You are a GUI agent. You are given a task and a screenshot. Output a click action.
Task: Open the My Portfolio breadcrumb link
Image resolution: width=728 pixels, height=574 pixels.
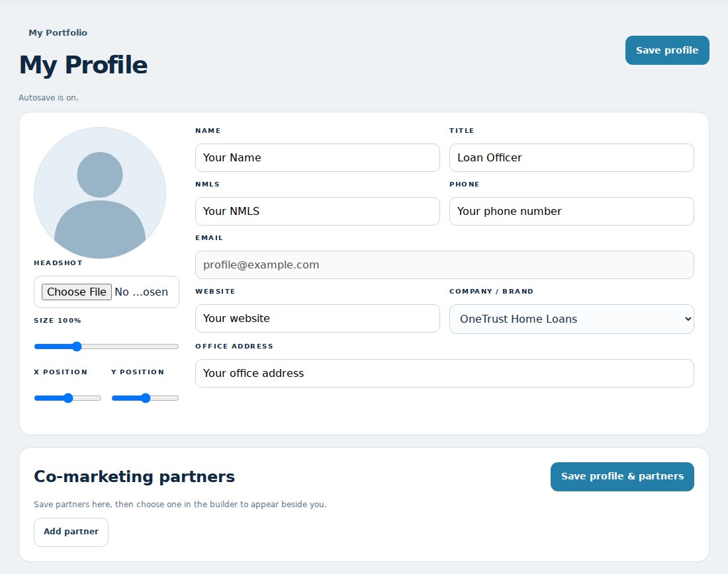(x=58, y=32)
